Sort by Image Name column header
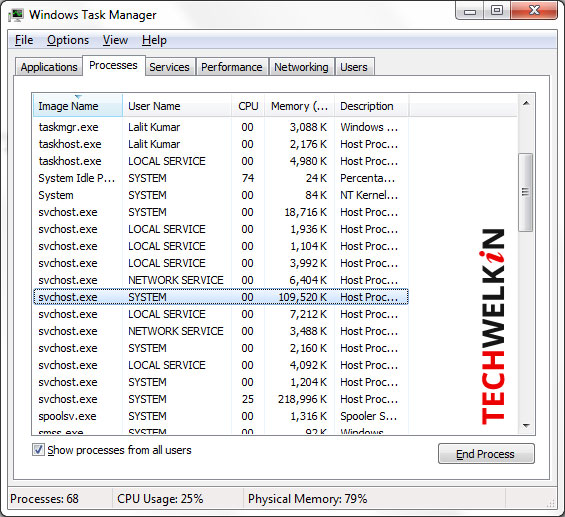The height and width of the screenshot is (517, 565). click(77, 106)
